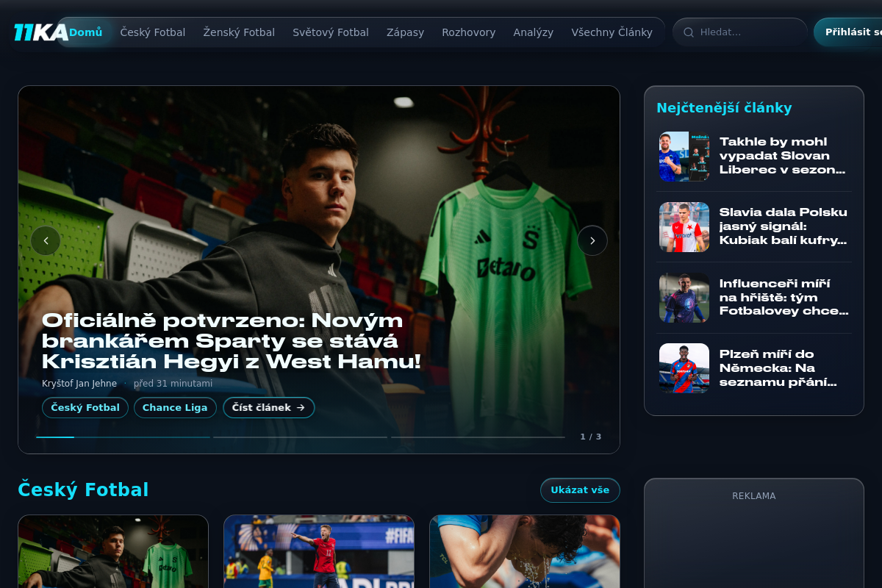882x588 pixels.
Task: Open the Český Fotbal nav item
Action: [x=153, y=32]
